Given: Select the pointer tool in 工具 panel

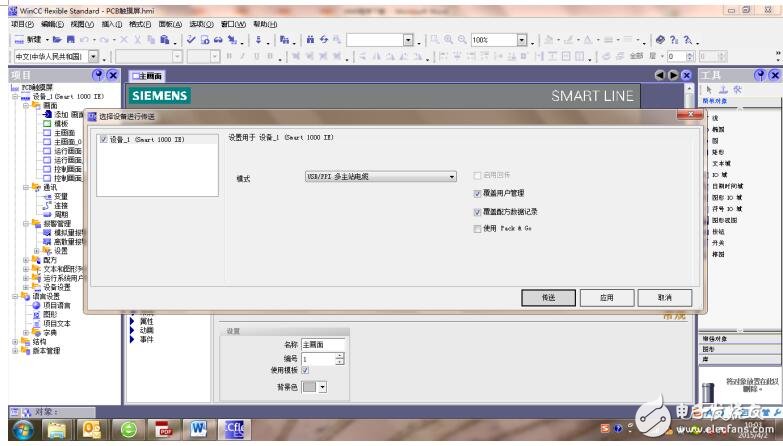Looking at the screenshot, I should coord(709,90).
